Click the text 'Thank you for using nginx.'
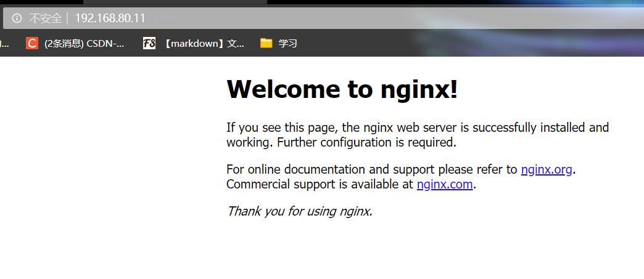Image resolution: width=644 pixels, height=279 pixels. [x=300, y=211]
